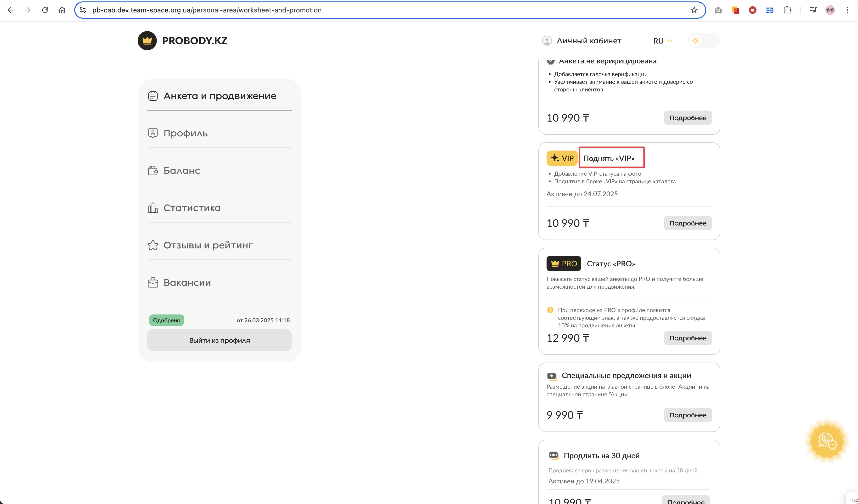The width and height of the screenshot is (858, 504).
Task: Reload the page
Action: point(45,10)
